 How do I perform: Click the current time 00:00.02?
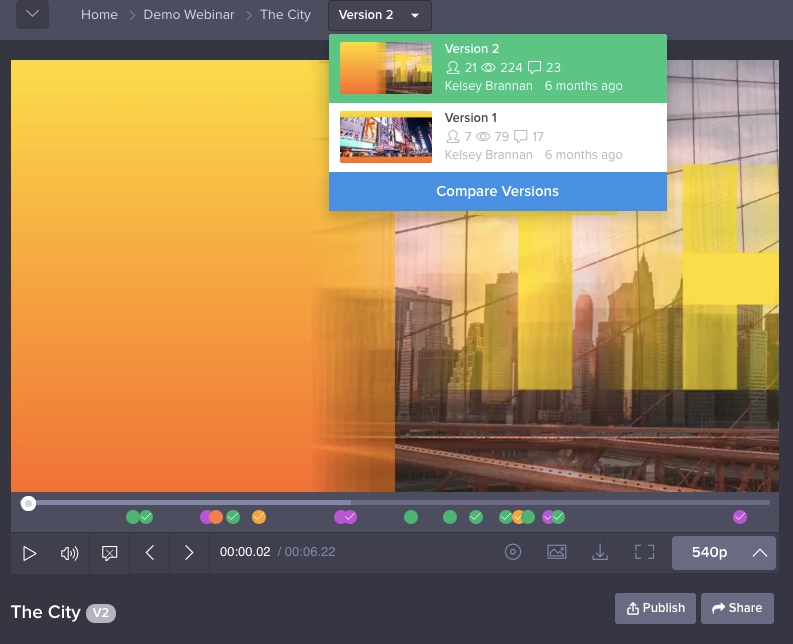[245, 552]
